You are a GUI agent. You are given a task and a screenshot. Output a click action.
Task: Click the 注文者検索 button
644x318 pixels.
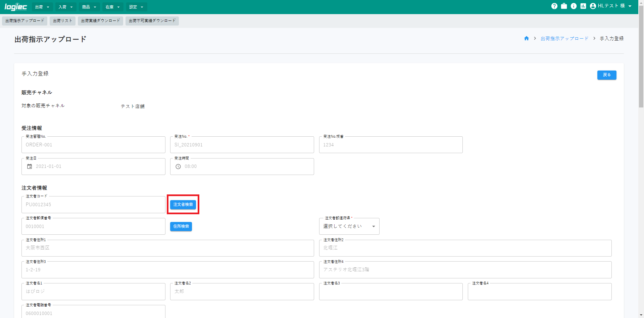[183, 205]
